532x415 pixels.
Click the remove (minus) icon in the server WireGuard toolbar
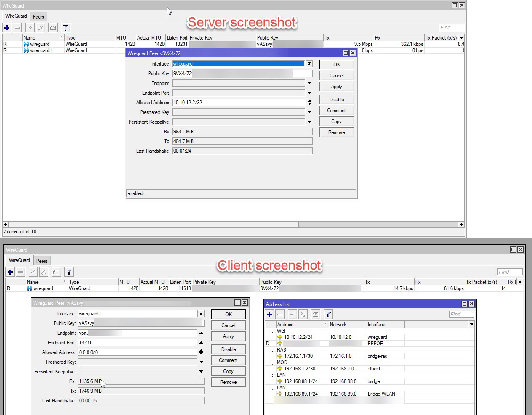coord(17,28)
